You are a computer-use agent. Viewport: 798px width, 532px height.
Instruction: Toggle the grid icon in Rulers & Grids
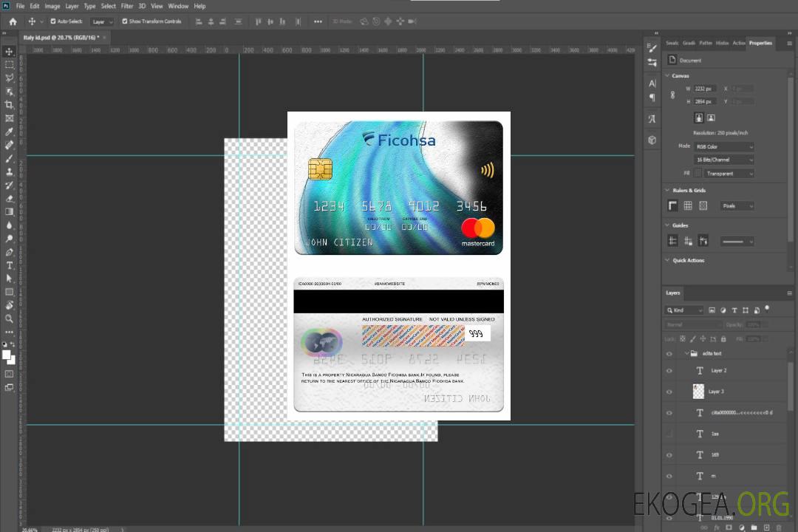[x=688, y=205]
